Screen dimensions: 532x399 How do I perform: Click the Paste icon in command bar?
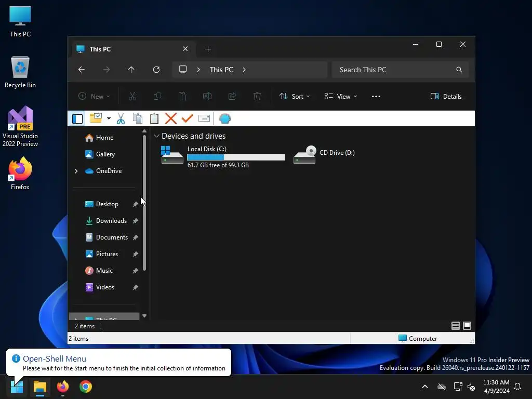pyautogui.click(x=182, y=96)
